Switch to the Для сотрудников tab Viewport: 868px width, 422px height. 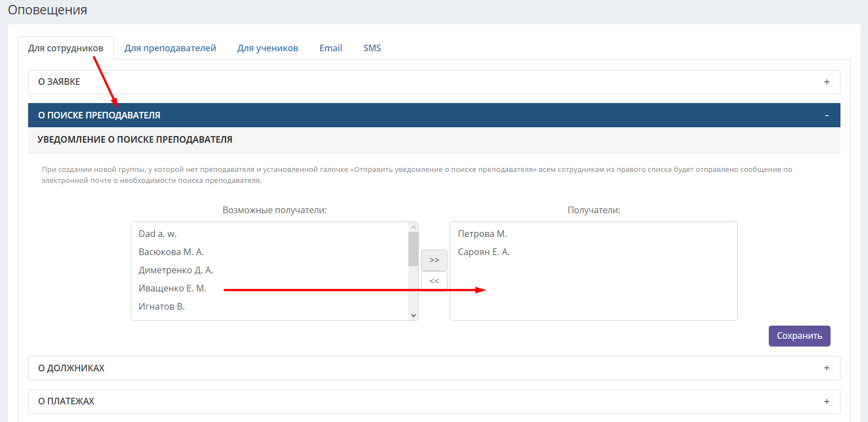(66, 48)
